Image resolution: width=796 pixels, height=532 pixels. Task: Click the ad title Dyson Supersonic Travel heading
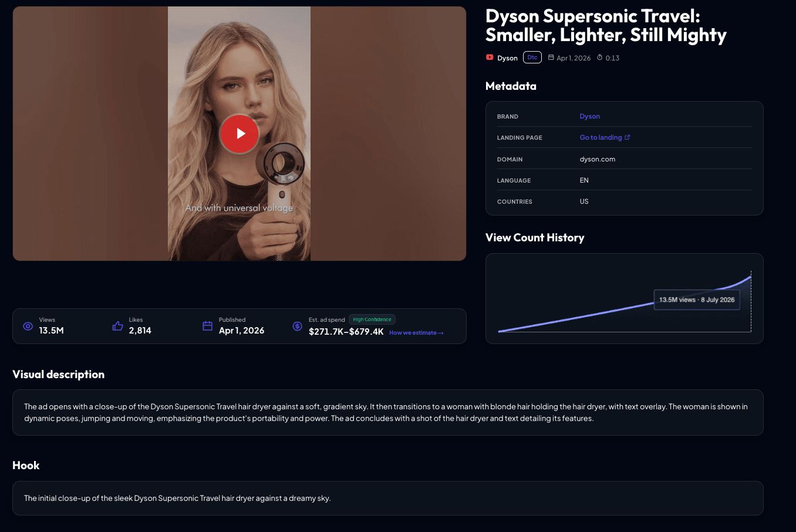(x=606, y=25)
